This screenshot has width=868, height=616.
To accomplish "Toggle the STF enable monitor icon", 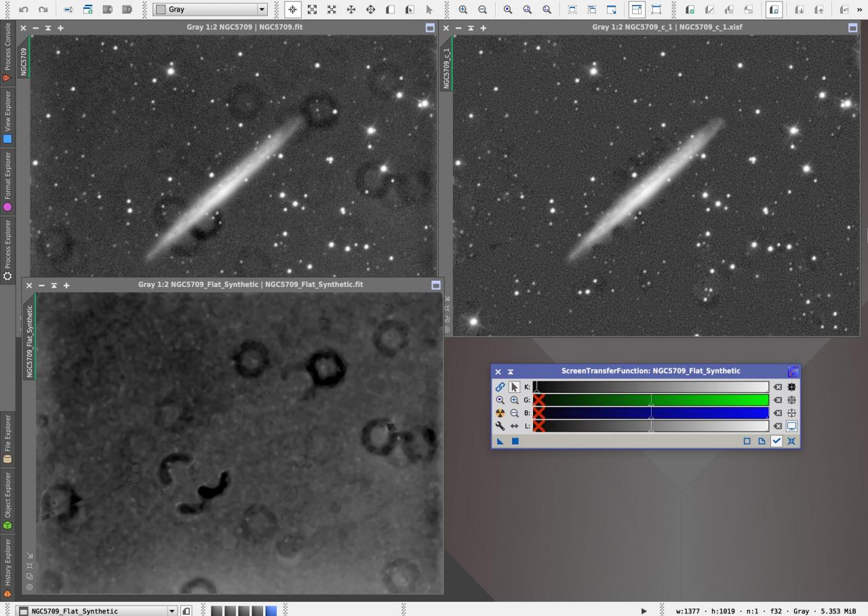I will (791, 426).
